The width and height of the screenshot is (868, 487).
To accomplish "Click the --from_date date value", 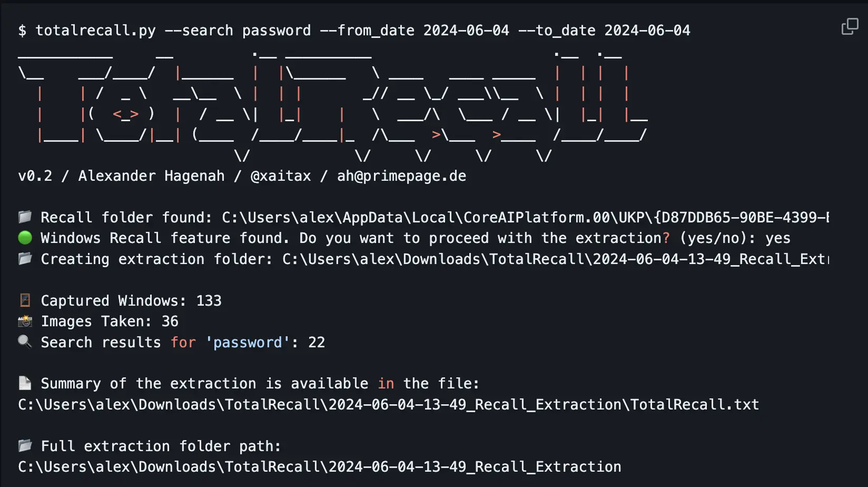I will pos(466,31).
